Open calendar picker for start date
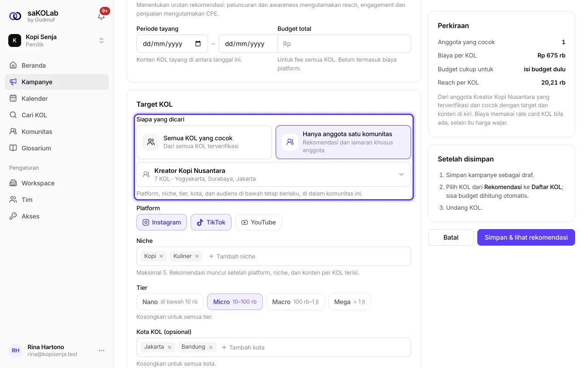The image size is (588, 368). click(x=198, y=44)
